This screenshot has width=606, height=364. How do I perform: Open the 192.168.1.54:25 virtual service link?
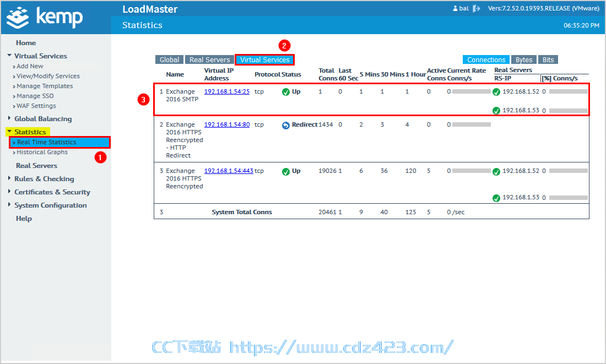227,91
